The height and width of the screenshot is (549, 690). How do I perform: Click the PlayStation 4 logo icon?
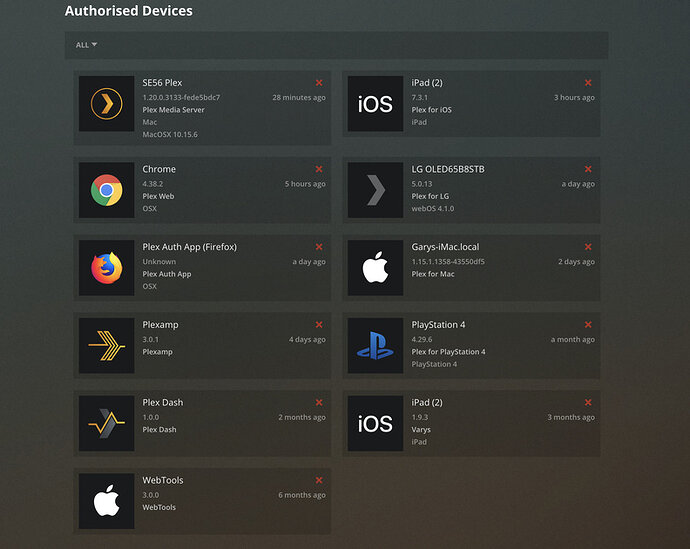click(x=375, y=346)
